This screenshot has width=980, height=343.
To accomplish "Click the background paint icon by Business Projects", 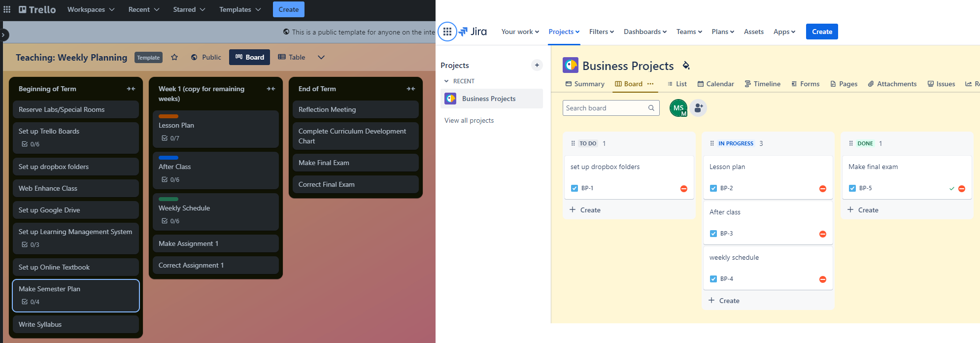I will [686, 66].
